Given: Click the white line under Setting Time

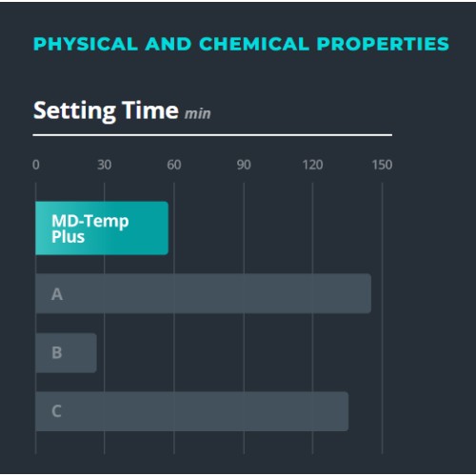Looking at the screenshot, I should coord(212,135).
